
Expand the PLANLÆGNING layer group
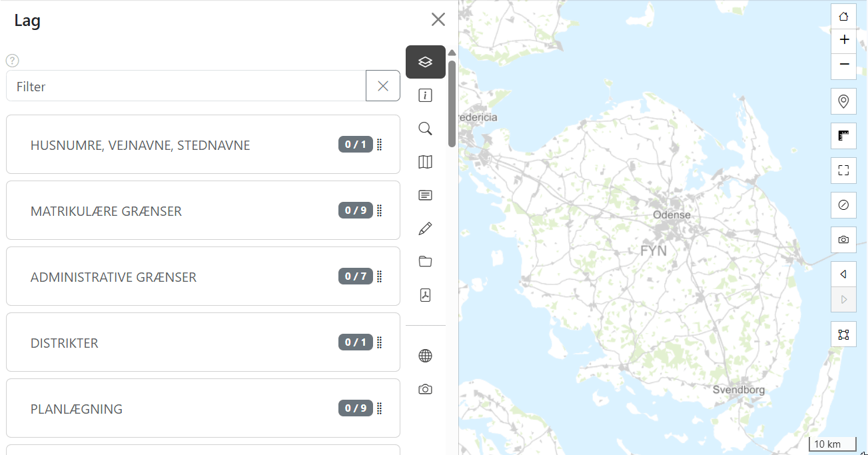coord(77,409)
